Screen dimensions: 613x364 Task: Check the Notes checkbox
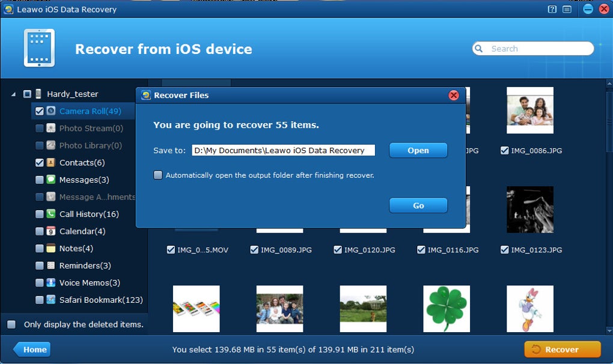pyautogui.click(x=40, y=249)
